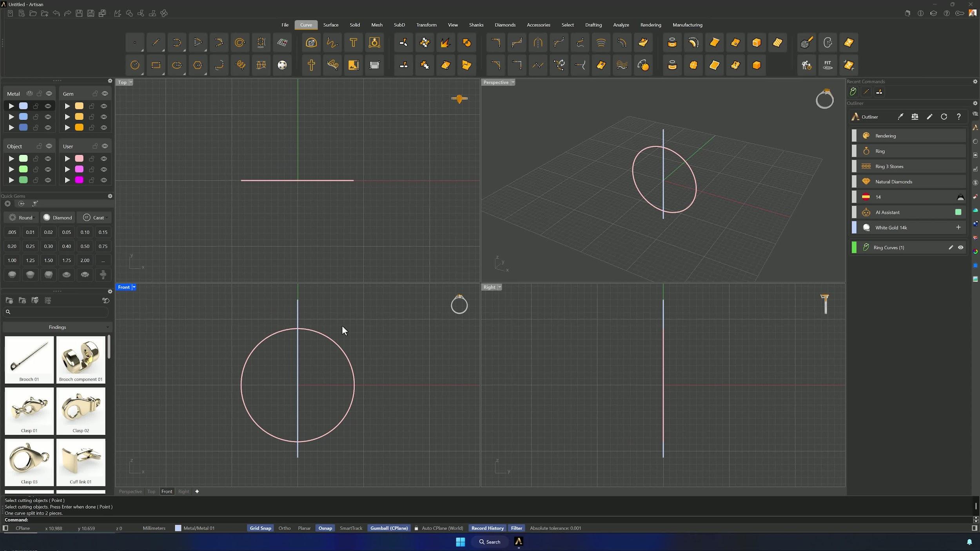
Task: Click the Undo arrow in top toolbar
Action: coord(56,13)
